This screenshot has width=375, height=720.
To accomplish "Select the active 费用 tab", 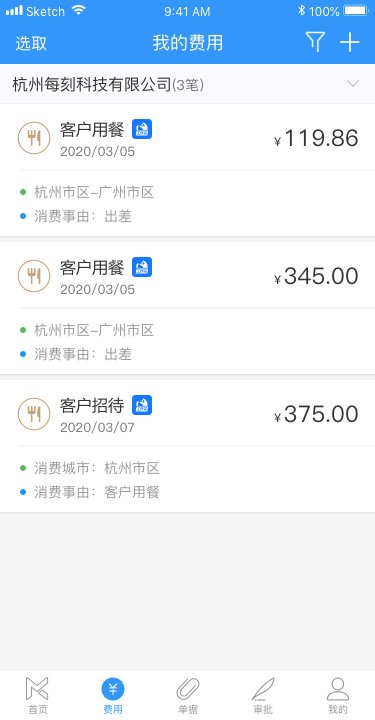I will click(113, 696).
